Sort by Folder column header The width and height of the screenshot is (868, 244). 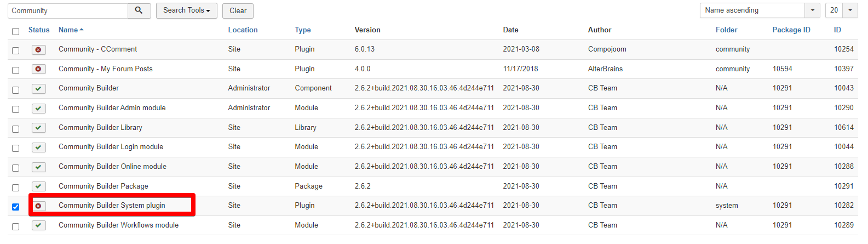tap(726, 30)
